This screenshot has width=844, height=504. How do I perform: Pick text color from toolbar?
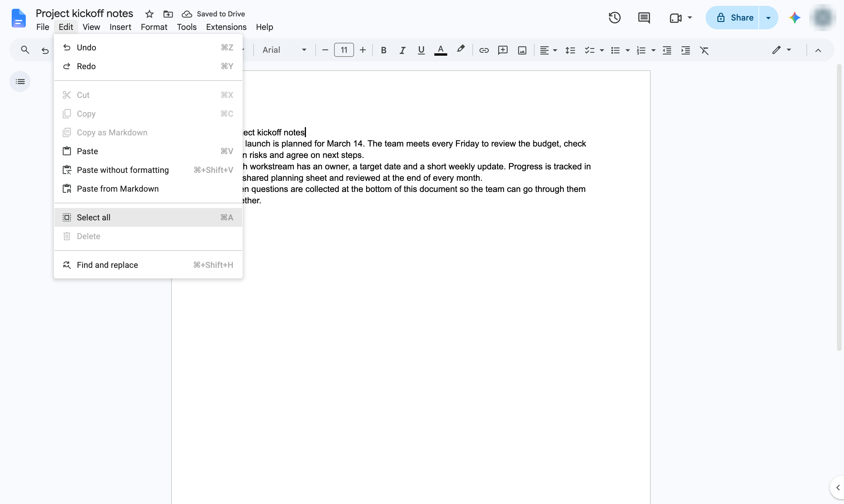click(x=440, y=50)
